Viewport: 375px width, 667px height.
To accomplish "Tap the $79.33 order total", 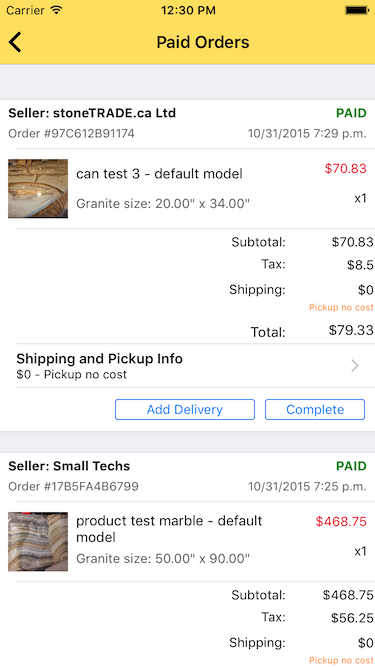I will 351,330.
